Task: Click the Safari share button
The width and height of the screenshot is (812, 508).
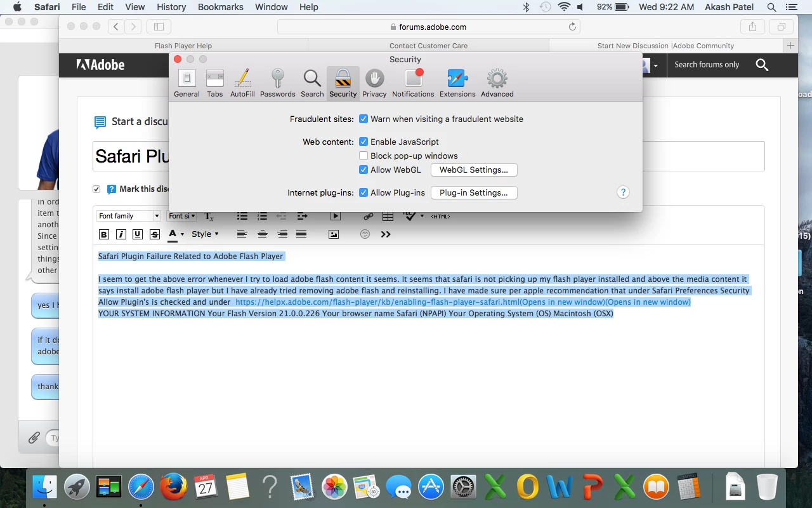Action: coord(752,27)
